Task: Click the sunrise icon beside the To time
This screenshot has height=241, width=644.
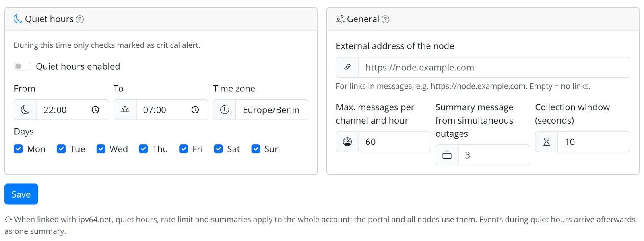Action: (x=125, y=110)
